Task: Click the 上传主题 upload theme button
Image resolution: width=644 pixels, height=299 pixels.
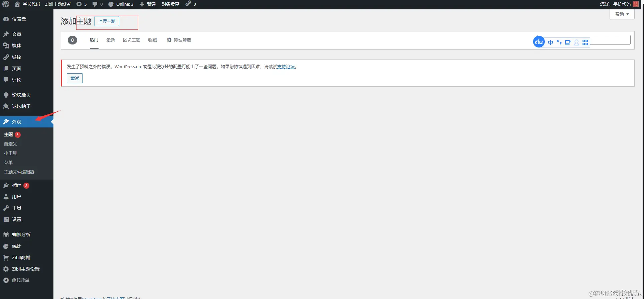Action: [x=107, y=21]
